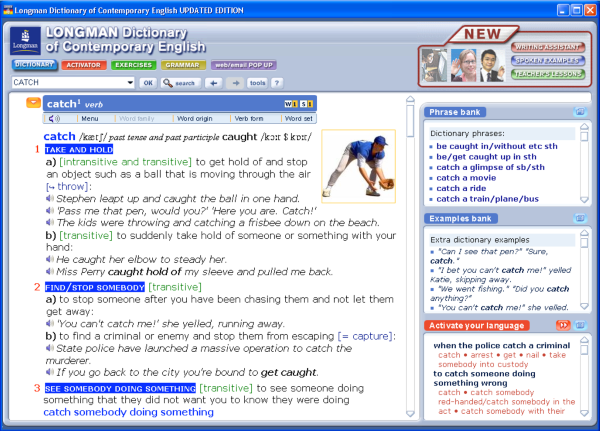Click the photo of man in suit
The height and width of the screenshot is (431, 600).
(x=492, y=65)
